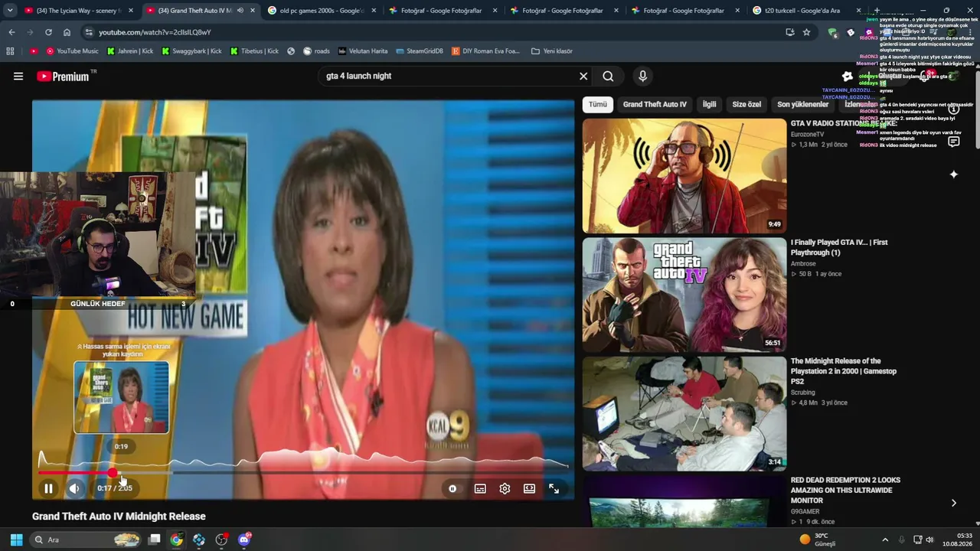
Task: Open the 'GTA V Radio Stations Be Like' thumbnail
Action: point(684,176)
